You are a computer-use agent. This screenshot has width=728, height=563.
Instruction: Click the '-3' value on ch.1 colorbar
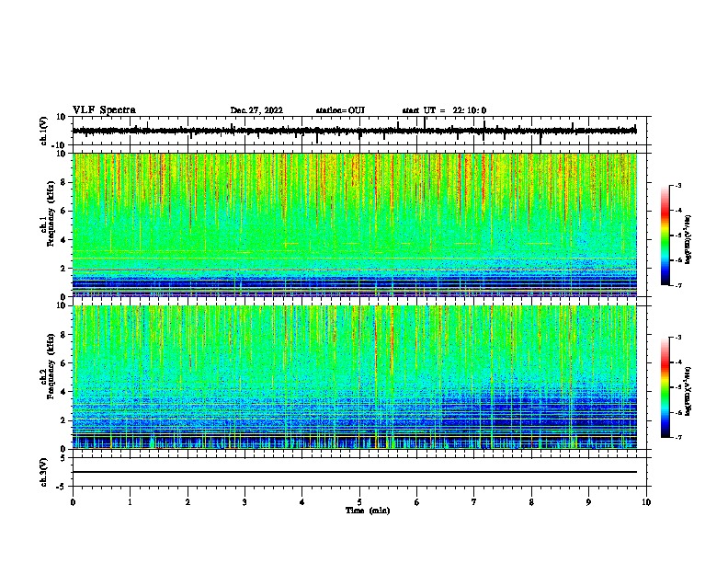pyautogui.click(x=677, y=185)
